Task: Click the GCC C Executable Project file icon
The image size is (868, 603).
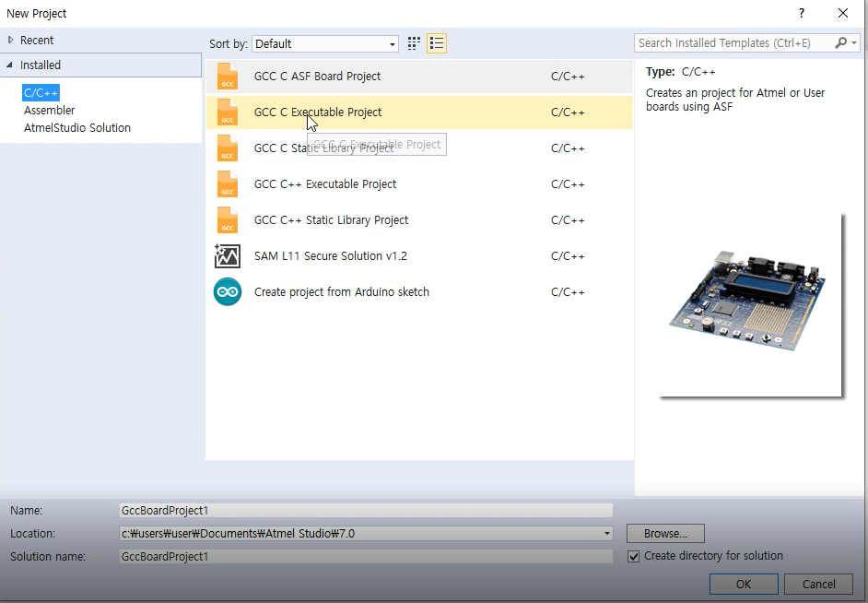Action: pyautogui.click(x=227, y=112)
